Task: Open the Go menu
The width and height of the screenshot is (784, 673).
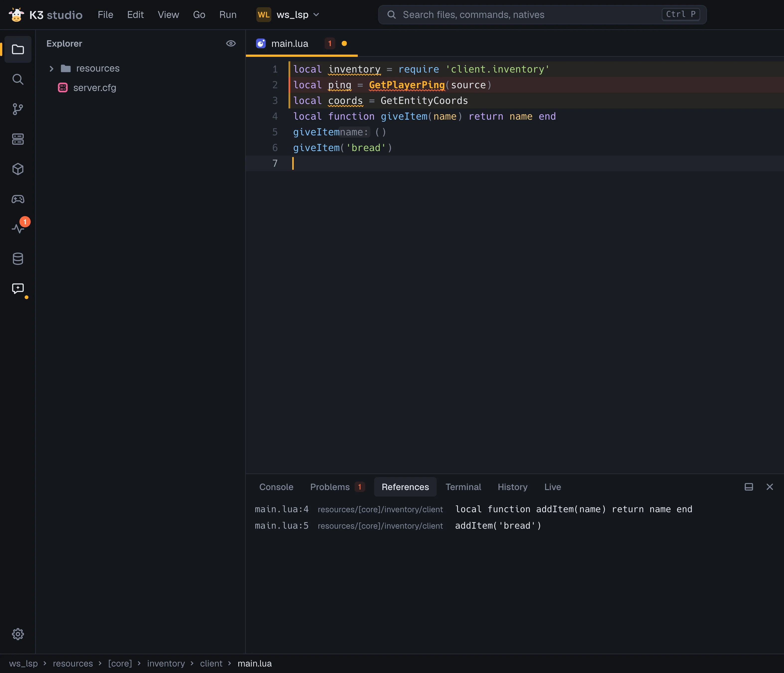Action: (x=199, y=15)
